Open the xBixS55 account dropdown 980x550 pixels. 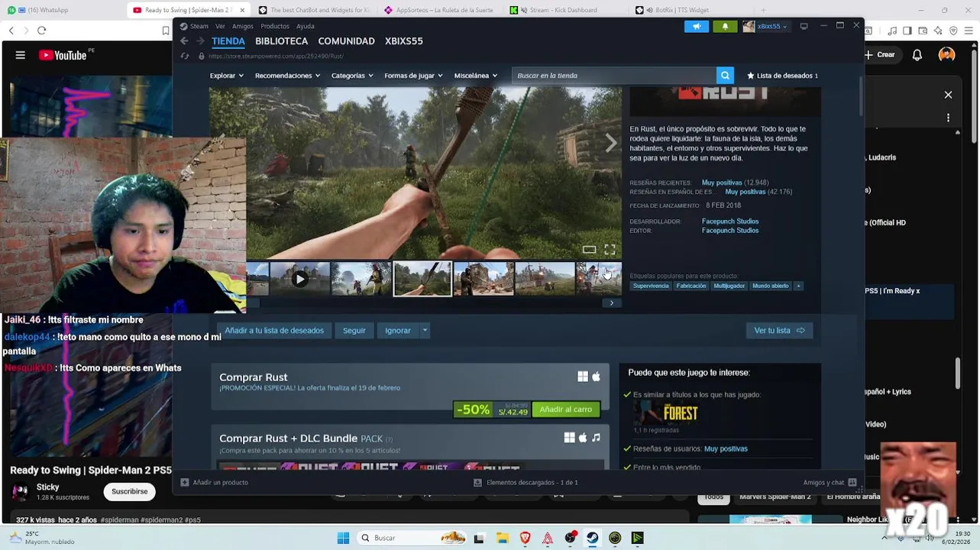click(x=765, y=26)
